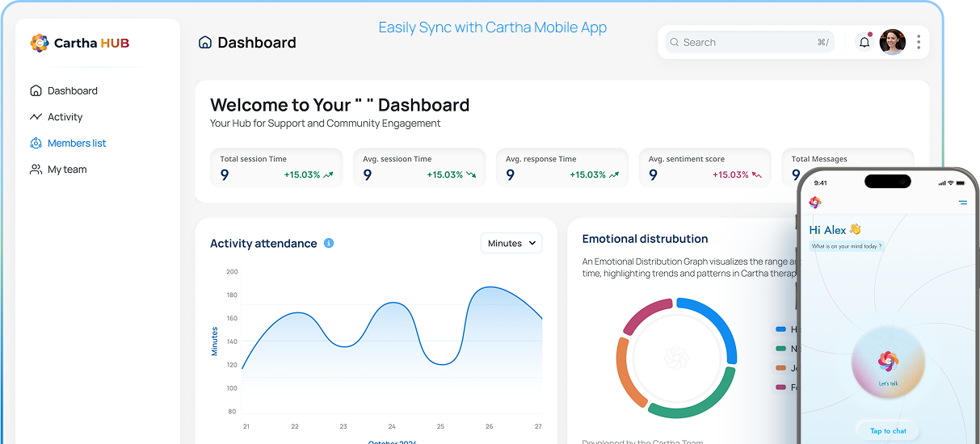Go to Dashboard in the sidebar

point(72,90)
